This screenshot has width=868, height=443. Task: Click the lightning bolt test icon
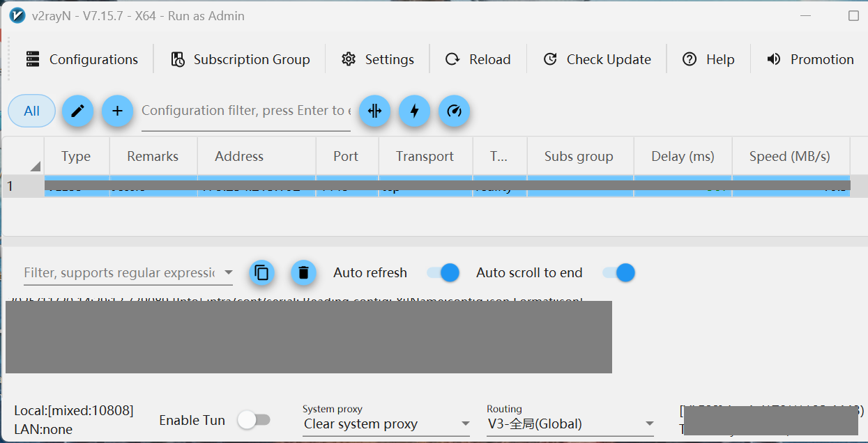[414, 111]
